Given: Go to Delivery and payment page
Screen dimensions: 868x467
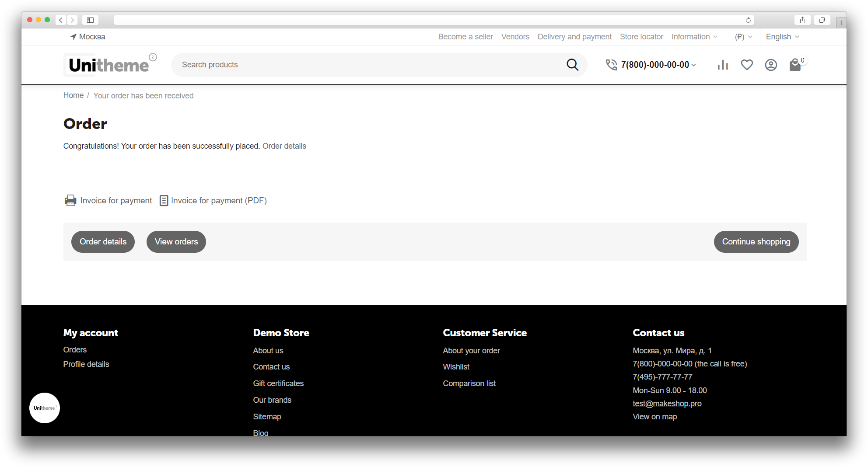Looking at the screenshot, I should coord(574,37).
